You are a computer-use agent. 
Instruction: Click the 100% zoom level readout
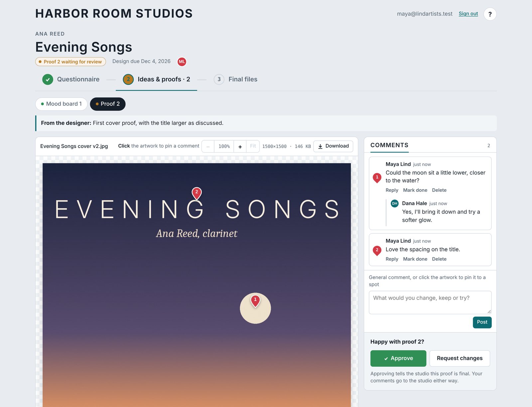[224, 146]
